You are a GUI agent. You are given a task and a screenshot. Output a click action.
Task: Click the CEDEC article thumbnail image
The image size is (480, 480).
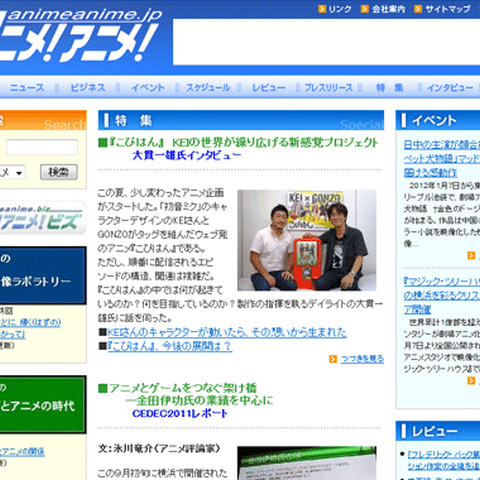pos(307,463)
